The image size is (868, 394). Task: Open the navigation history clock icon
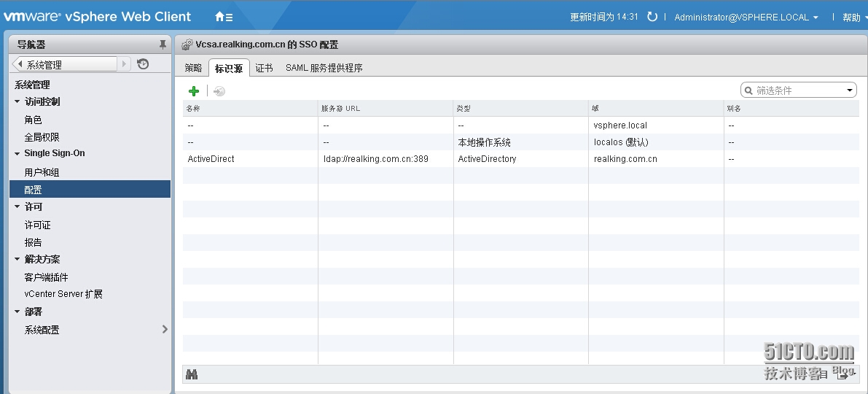tap(143, 64)
